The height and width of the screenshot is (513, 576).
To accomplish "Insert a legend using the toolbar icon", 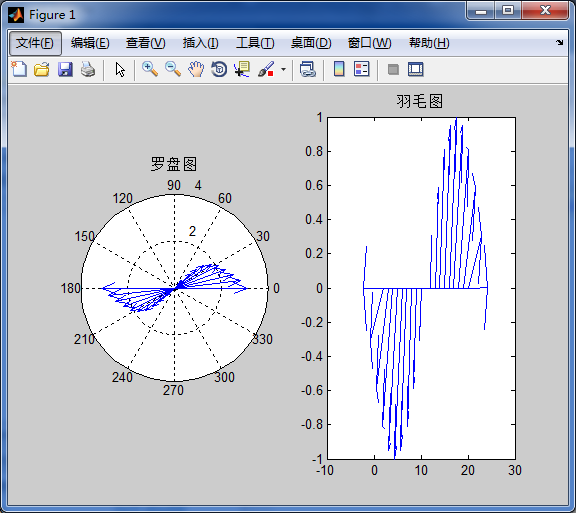I will tap(362, 69).
